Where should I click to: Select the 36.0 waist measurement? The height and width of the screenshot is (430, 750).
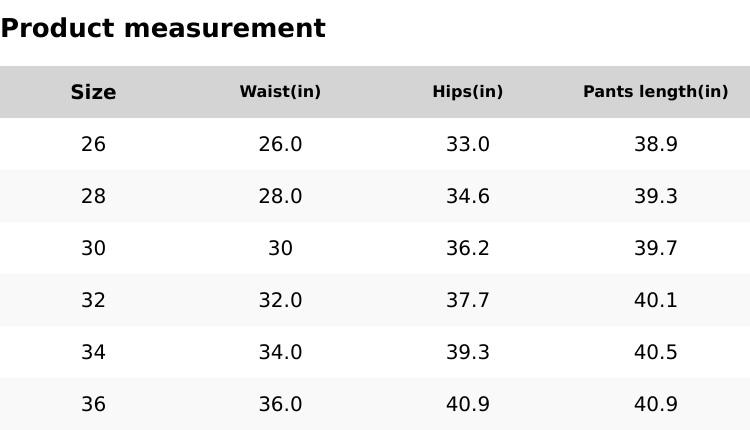[x=280, y=404]
